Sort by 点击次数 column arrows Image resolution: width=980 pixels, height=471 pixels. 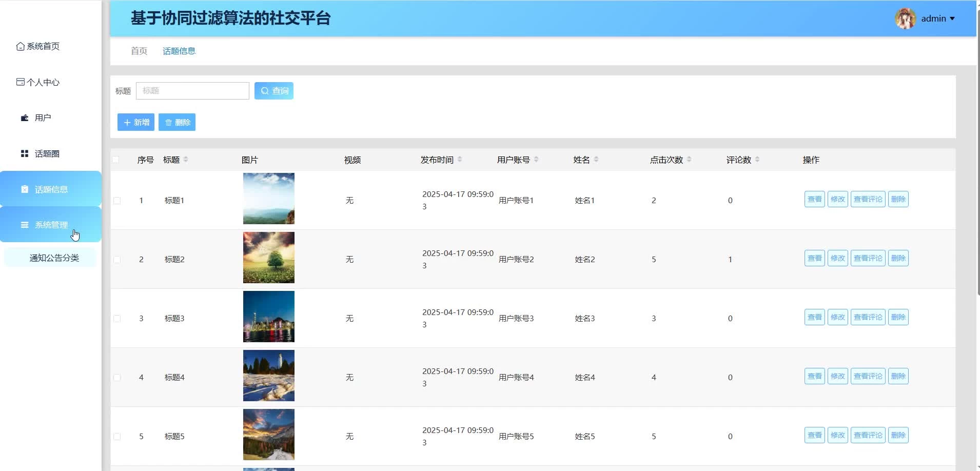tap(689, 160)
